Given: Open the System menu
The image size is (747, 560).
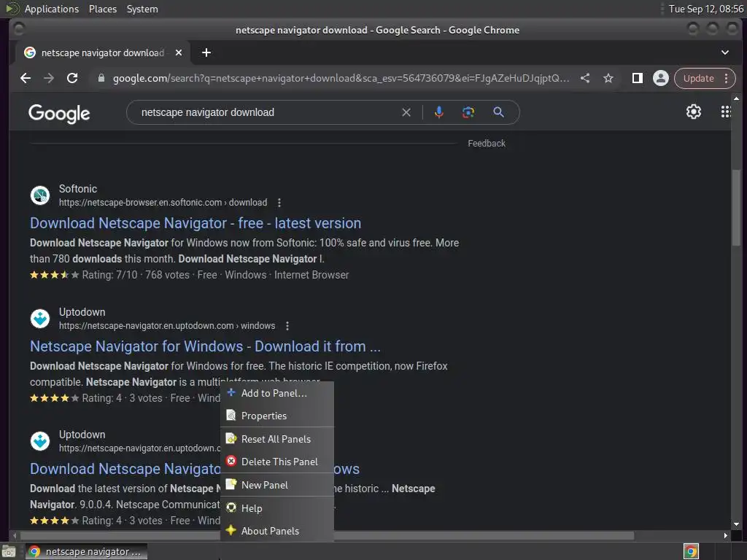Looking at the screenshot, I should 142,9.
